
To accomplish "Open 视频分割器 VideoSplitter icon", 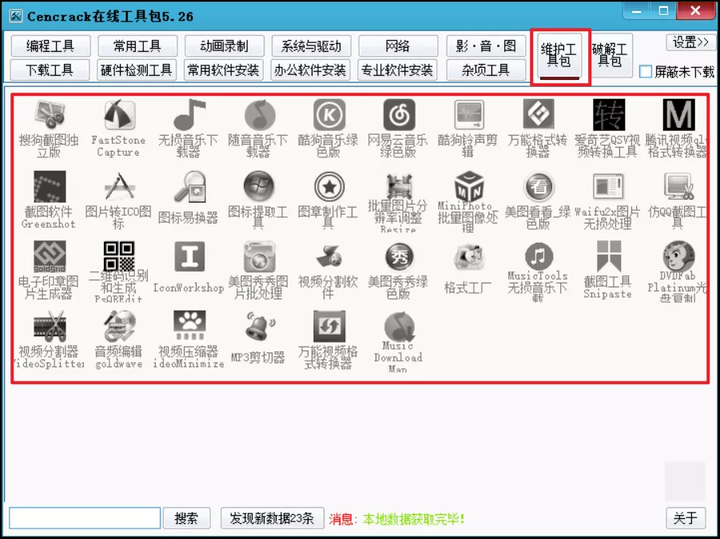I will click(x=49, y=326).
